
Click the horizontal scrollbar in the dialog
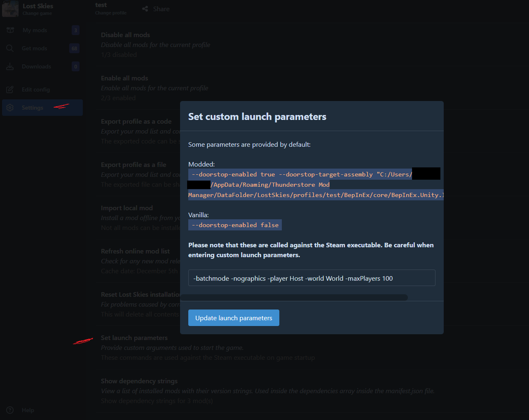tap(294, 298)
